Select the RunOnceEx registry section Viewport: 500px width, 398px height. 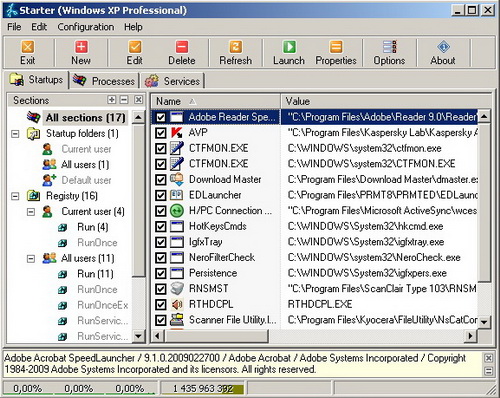103,305
